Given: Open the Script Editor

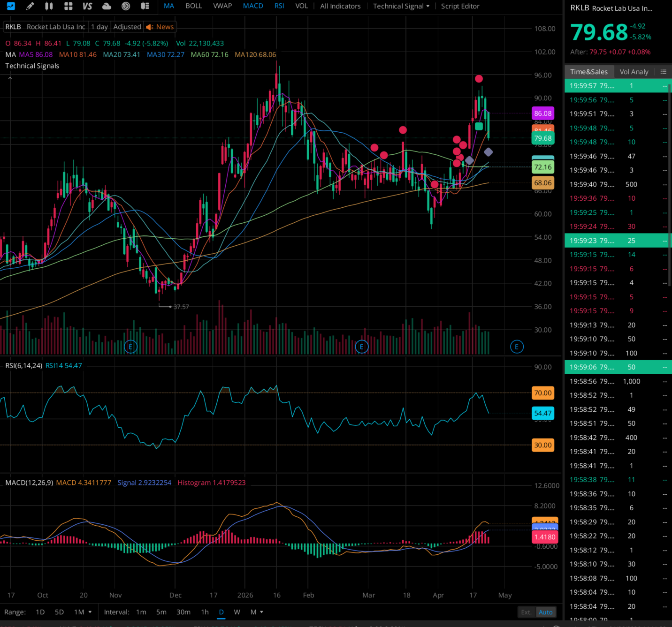Looking at the screenshot, I should [460, 6].
